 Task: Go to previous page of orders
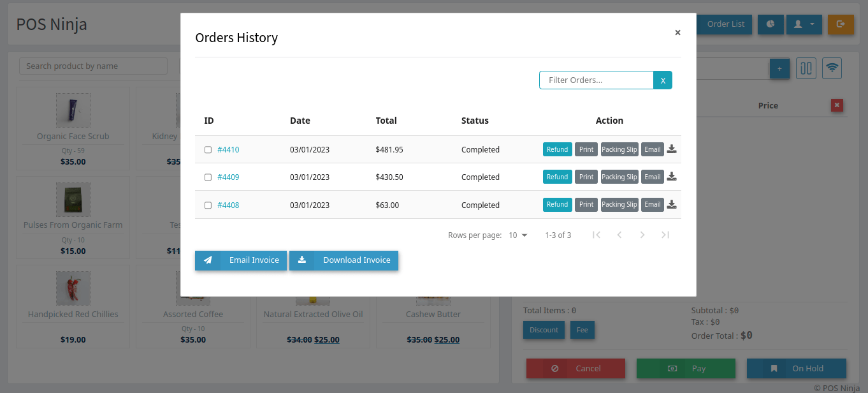click(619, 235)
